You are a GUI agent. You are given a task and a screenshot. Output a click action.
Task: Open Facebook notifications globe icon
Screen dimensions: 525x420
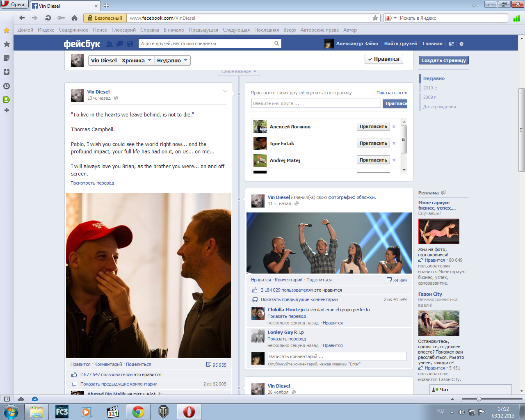click(x=130, y=43)
